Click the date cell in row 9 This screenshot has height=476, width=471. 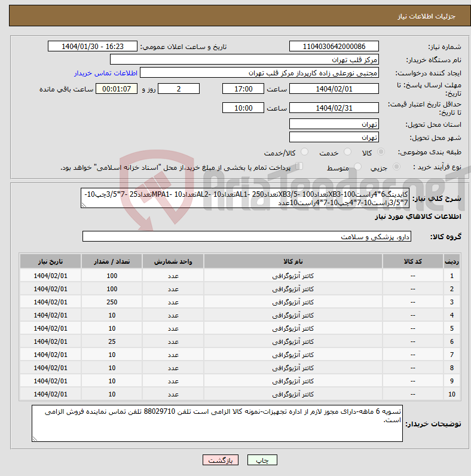(x=50, y=381)
